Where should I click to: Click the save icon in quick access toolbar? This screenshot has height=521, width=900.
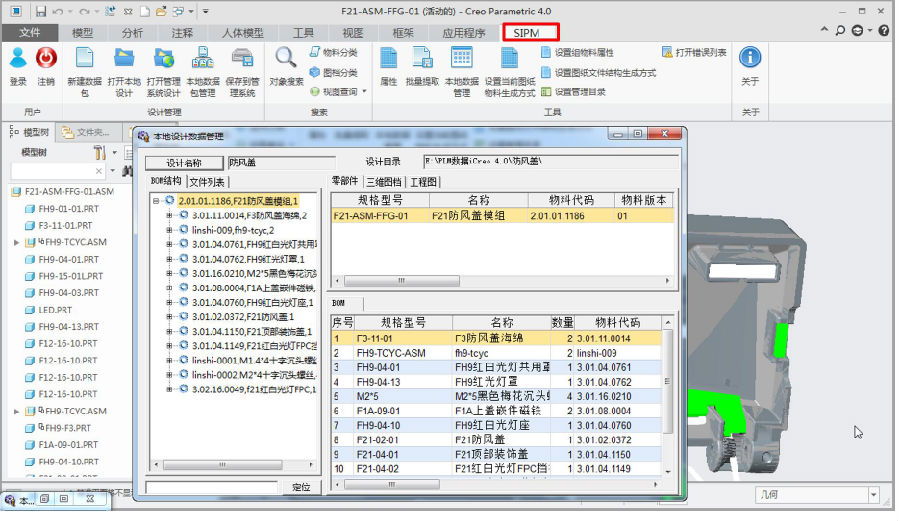[x=41, y=11]
